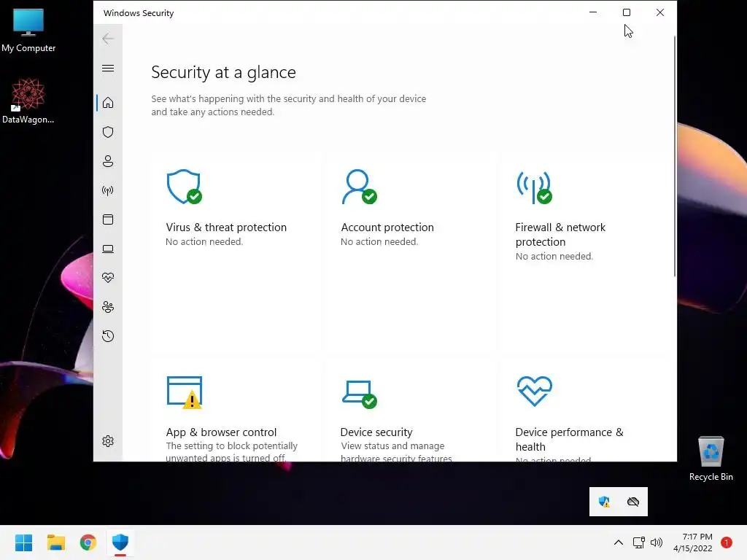Click the App & browser control warning icon
Viewport: 747px width, 560px height.
point(185,392)
